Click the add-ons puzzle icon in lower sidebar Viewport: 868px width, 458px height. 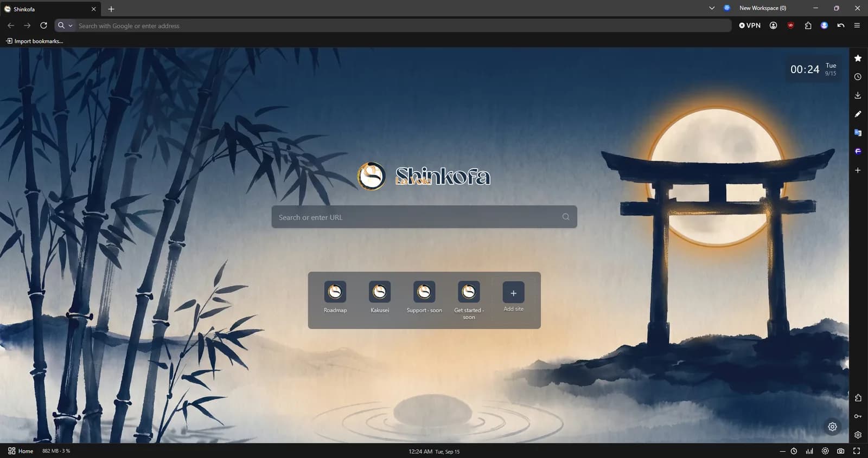(x=858, y=398)
